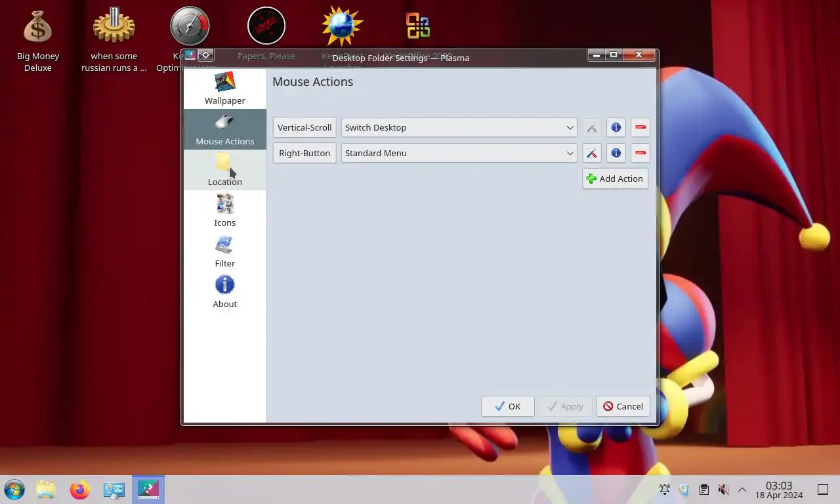Show info for the Switch Desktop action
The image size is (840, 504).
[616, 127]
